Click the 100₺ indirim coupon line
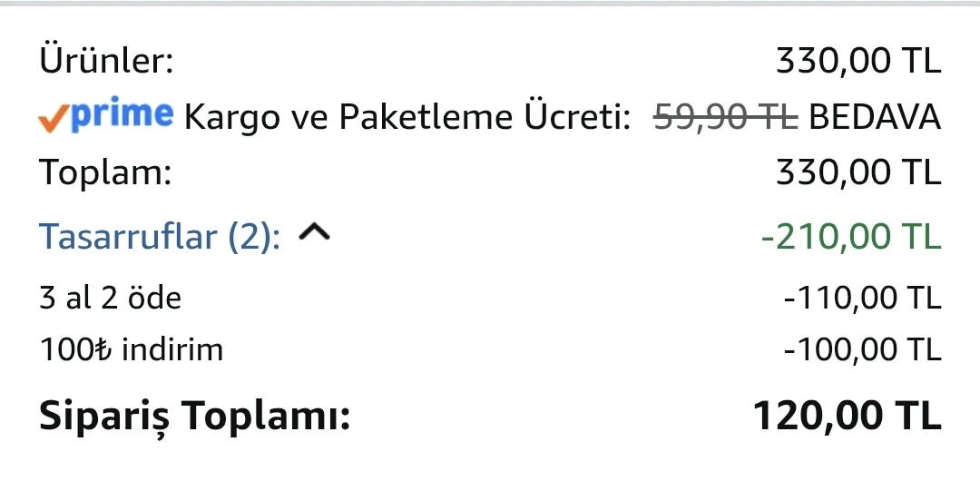Screen dimensions: 980x481 click(132, 349)
